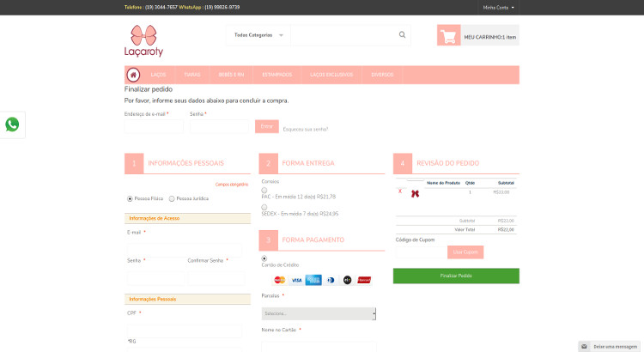Select Cartão de Crédito payment option
The image size is (644, 352).
point(264,258)
